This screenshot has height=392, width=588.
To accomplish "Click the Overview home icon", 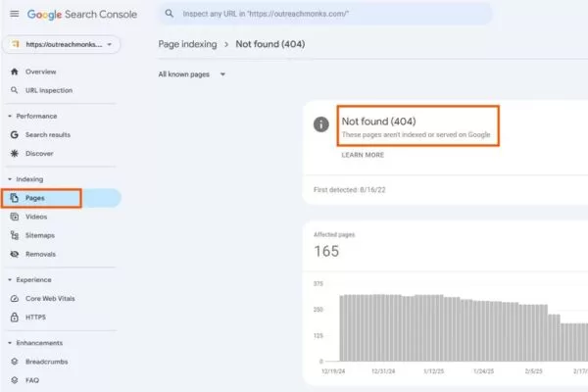I will [14, 72].
